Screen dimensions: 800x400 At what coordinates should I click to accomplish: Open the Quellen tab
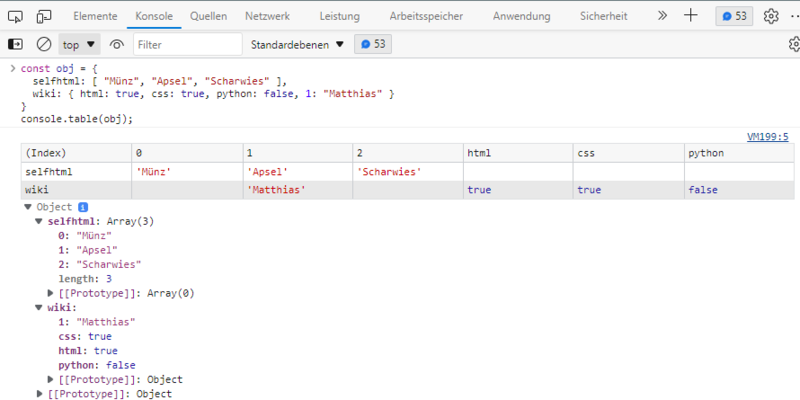click(x=209, y=16)
